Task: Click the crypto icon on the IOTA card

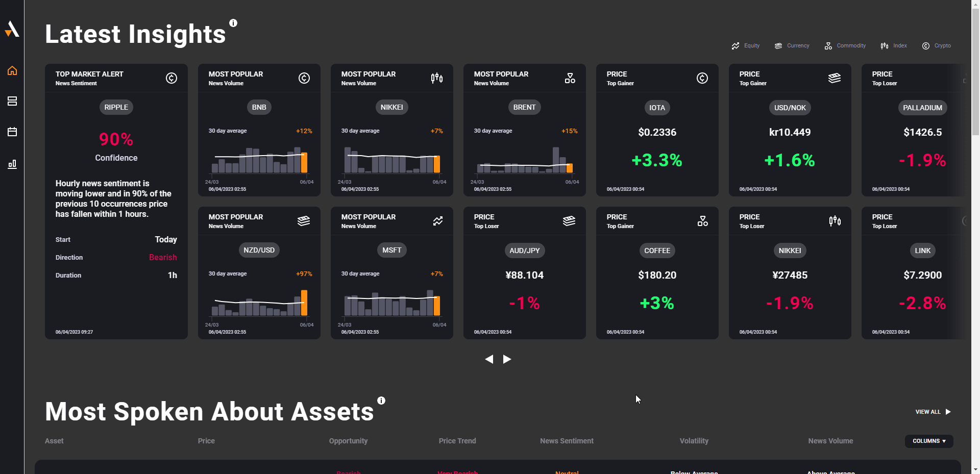Action: pos(702,78)
